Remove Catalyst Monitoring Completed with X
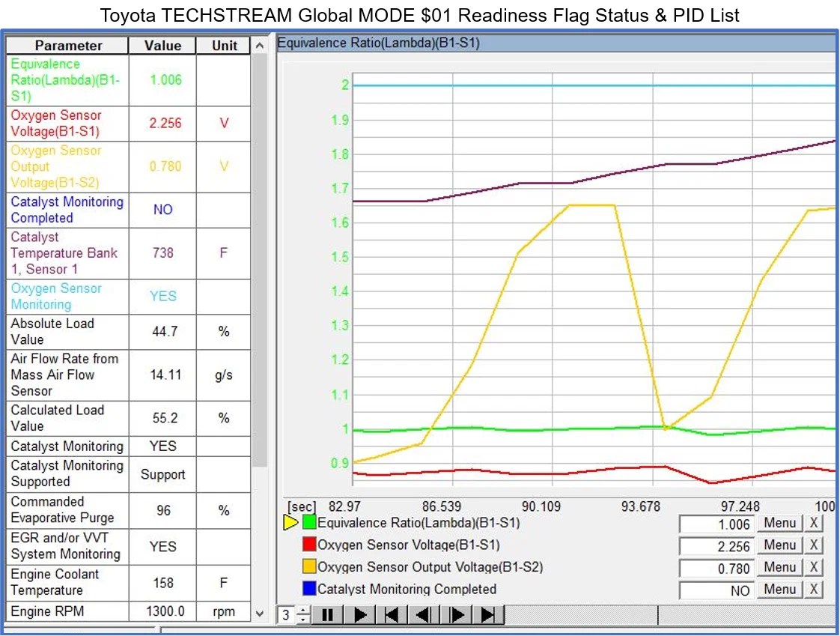840x636 pixels. [x=813, y=589]
